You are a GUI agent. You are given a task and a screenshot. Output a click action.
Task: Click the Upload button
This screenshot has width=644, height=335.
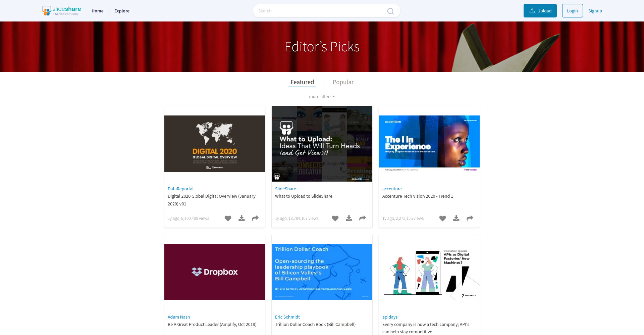point(540,11)
